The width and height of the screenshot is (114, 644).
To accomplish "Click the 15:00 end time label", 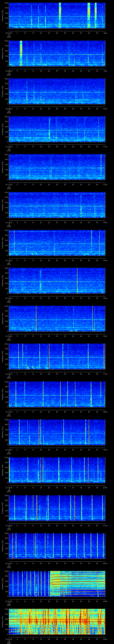I will (105, 298).
